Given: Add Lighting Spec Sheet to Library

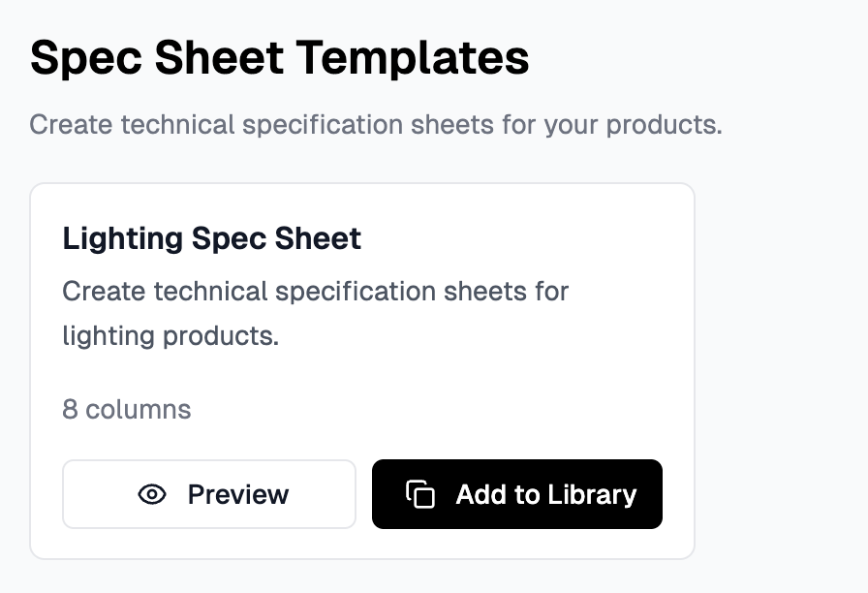Looking at the screenshot, I should click(517, 494).
